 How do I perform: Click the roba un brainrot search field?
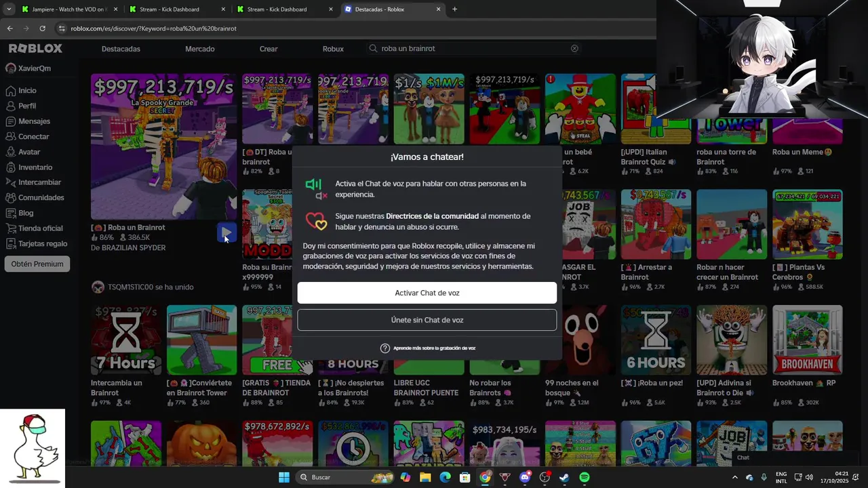(475, 49)
